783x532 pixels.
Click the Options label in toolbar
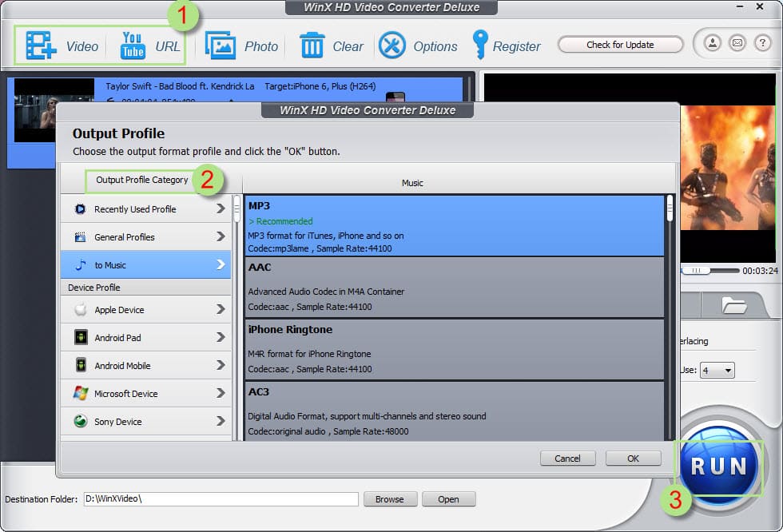(435, 46)
